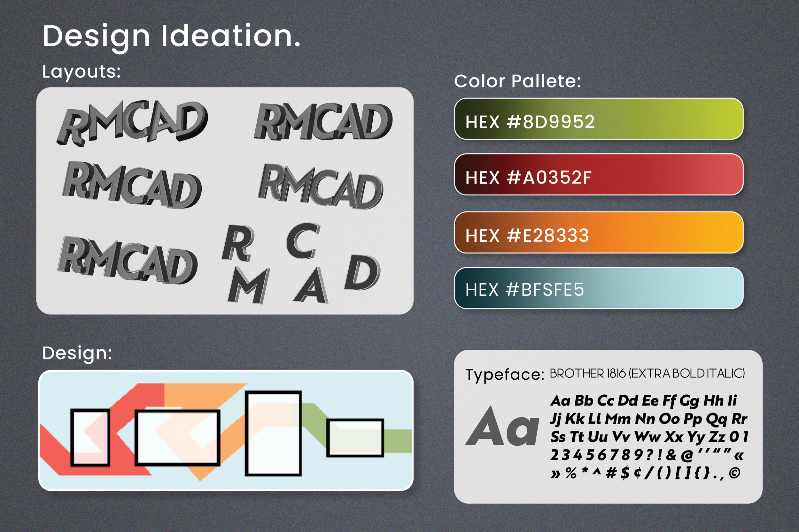The height and width of the screenshot is (532, 799).
Task: Select the orange HEX #E28333 swatch
Action: point(598,232)
